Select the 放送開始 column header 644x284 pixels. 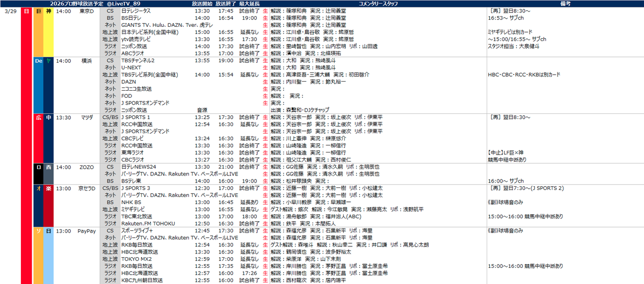[202, 3]
